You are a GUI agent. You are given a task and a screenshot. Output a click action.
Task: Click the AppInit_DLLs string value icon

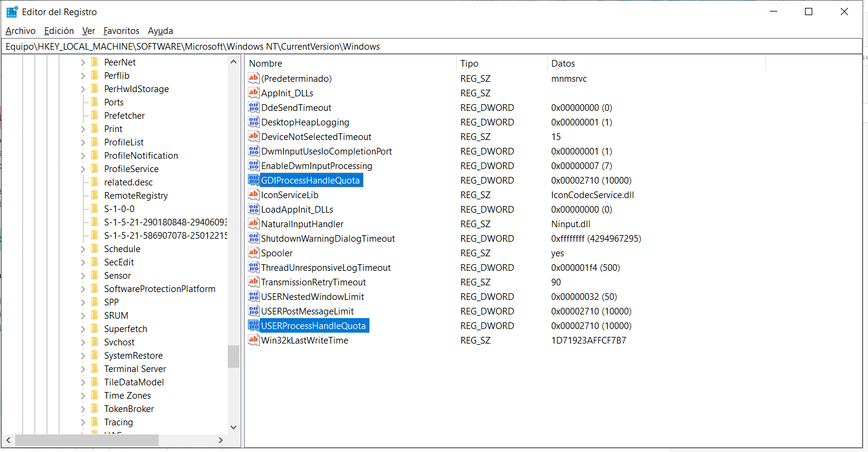tap(254, 93)
